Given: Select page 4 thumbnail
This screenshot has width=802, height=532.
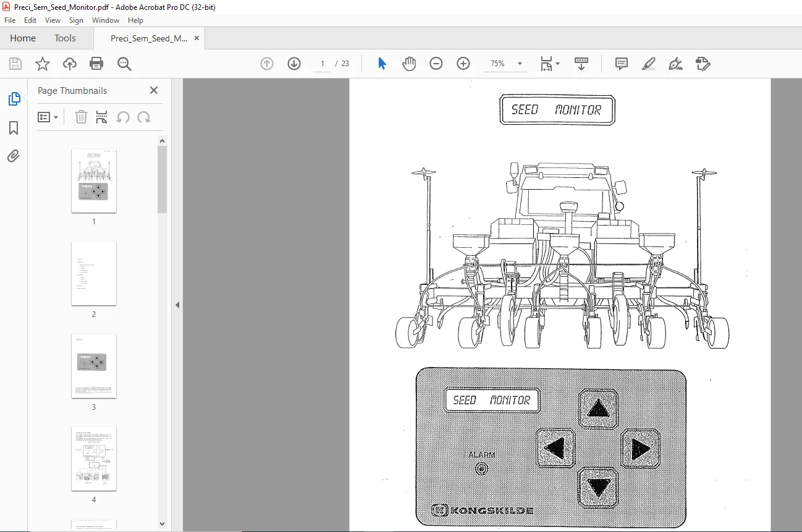Looking at the screenshot, I should pyautogui.click(x=94, y=458).
